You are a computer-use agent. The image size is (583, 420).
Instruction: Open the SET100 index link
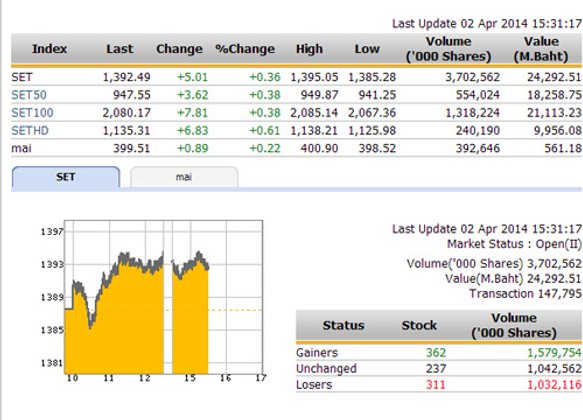(x=32, y=113)
